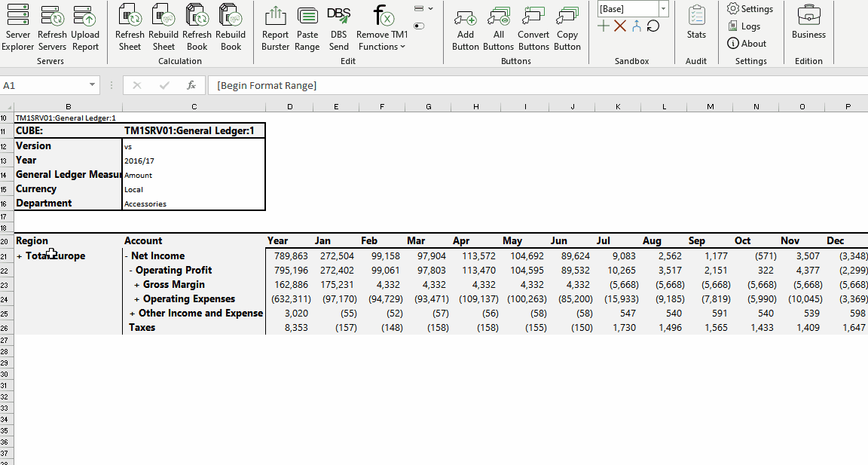
Task: Launch the Report Burster
Action: coord(275,27)
